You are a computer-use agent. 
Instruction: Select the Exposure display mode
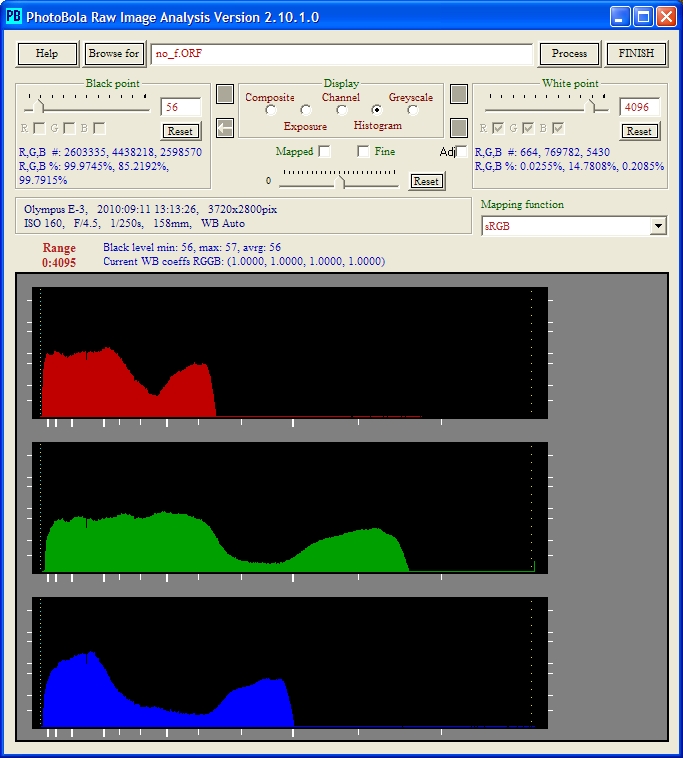pyautogui.click(x=305, y=110)
